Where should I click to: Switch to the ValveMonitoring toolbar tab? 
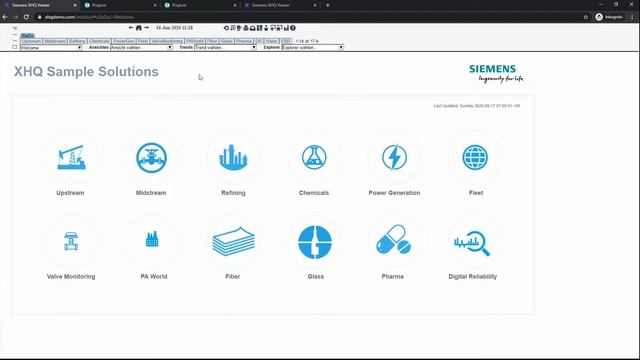click(x=167, y=41)
